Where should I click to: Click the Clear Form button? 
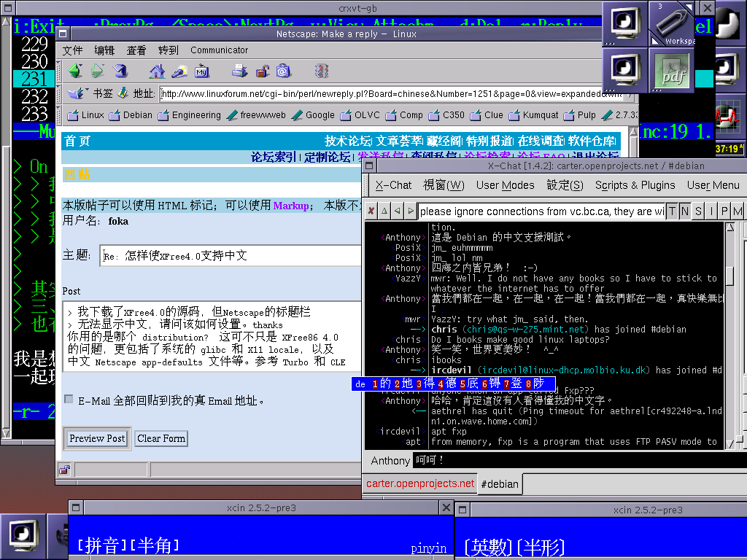[x=160, y=438]
